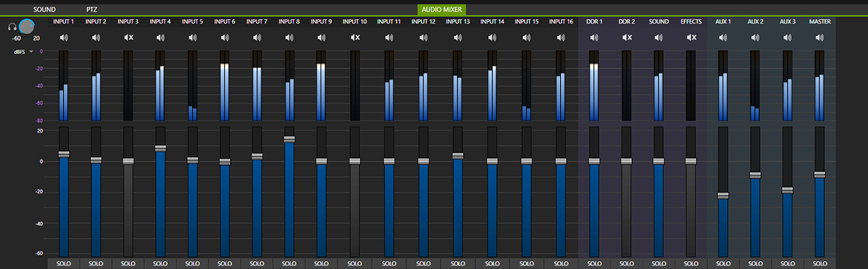Screen dimensions: 868x269
Task: Click SOLO under SOUND channel
Action: pos(658,264)
